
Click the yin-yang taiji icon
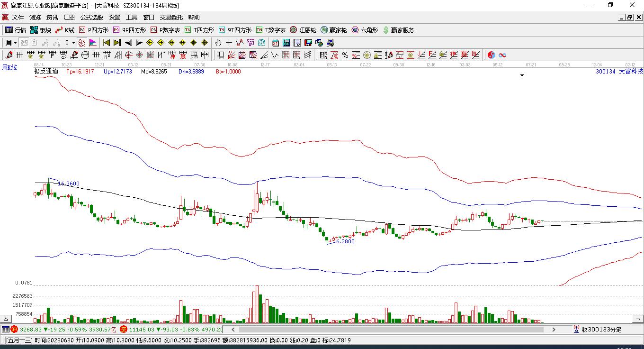[491, 55]
